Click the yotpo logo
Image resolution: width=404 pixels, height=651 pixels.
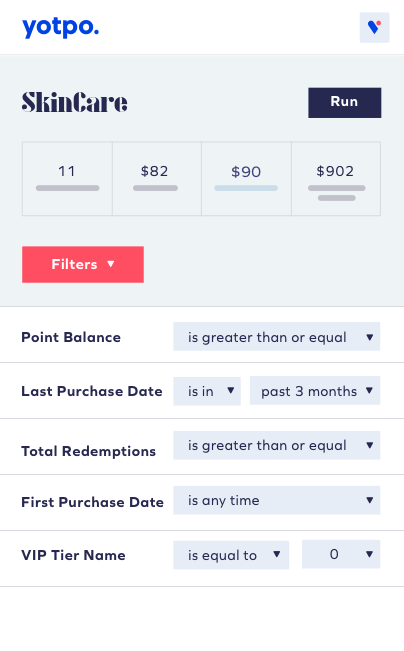(x=61, y=27)
